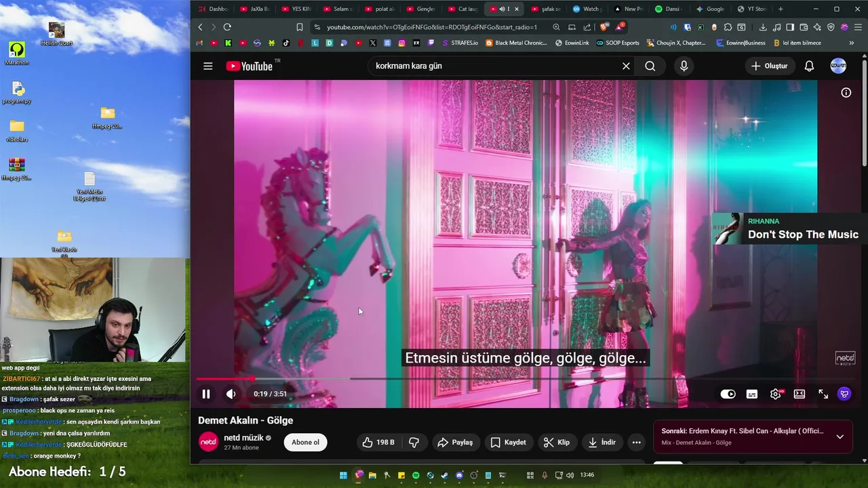Image resolution: width=868 pixels, height=488 pixels.
Task: Select the program.py desktop file
Action: tap(18, 93)
